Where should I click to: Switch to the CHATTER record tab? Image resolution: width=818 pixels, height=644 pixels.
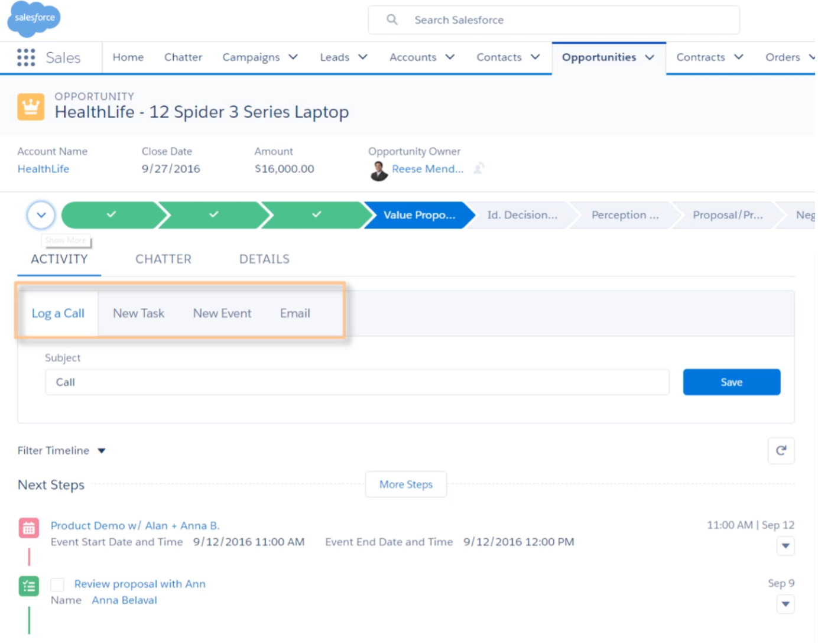(163, 259)
